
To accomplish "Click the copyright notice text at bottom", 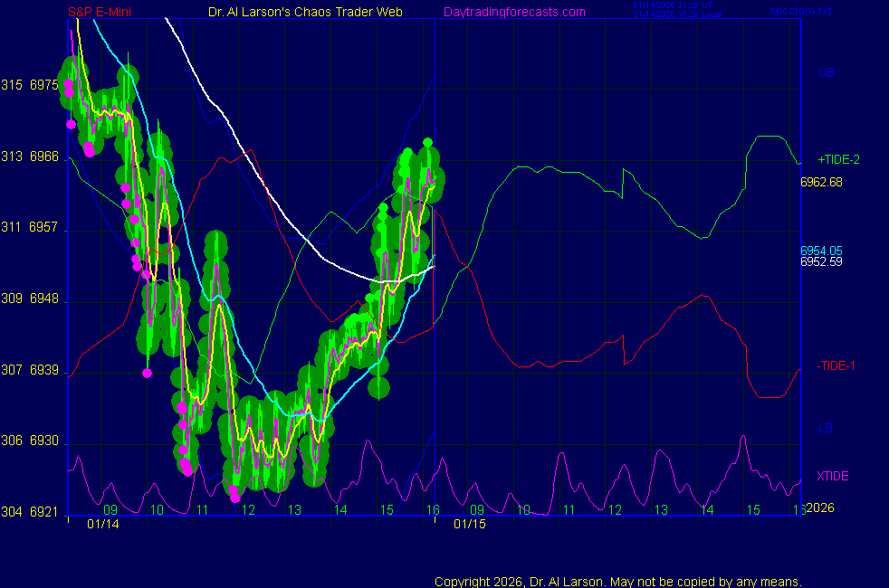I will point(618,582).
